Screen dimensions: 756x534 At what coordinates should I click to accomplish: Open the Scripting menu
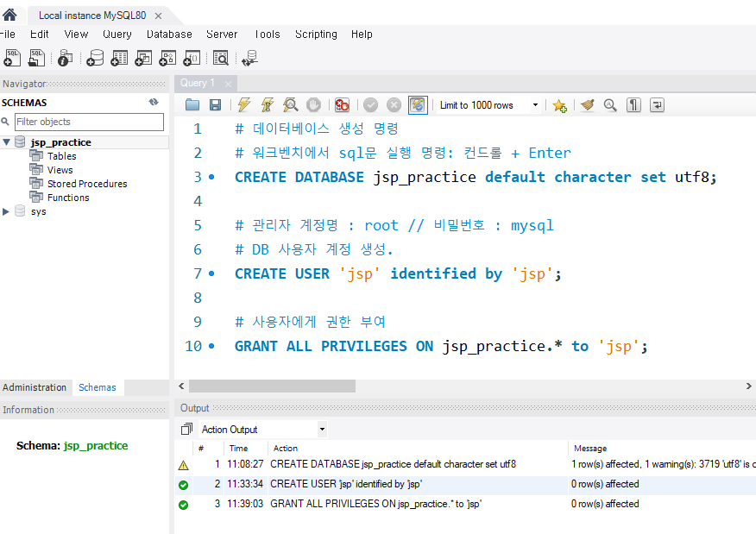pos(316,35)
